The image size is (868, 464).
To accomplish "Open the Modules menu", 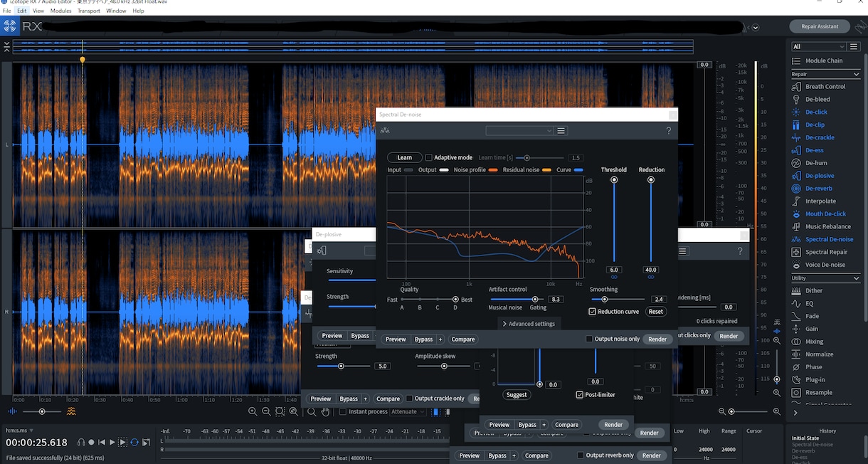I will coord(60,11).
